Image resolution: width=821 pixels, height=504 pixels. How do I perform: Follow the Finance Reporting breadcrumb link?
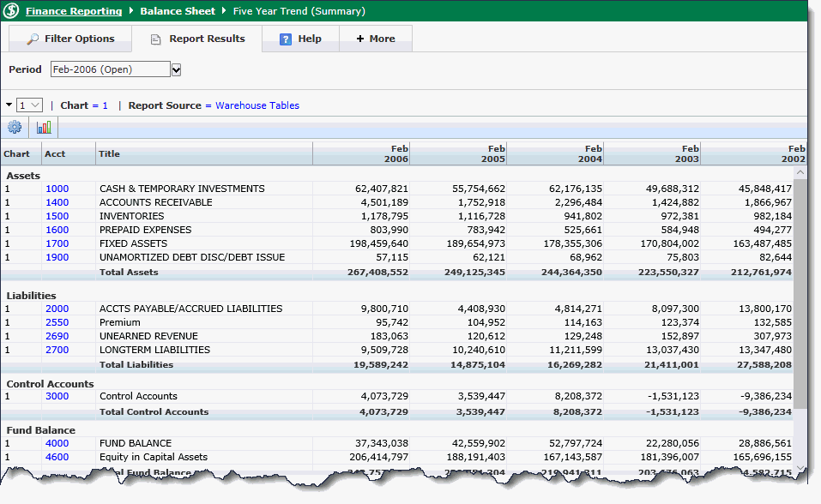(74, 11)
